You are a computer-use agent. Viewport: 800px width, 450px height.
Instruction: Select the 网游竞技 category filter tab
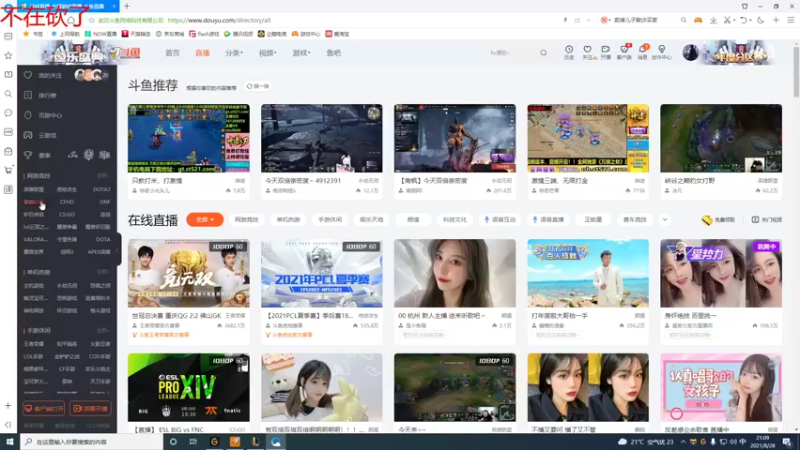click(246, 219)
